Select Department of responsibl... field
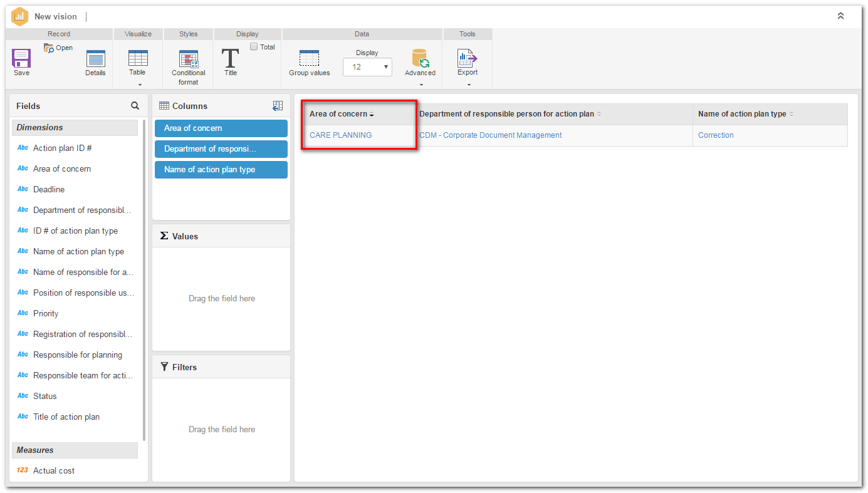 [82, 210]
